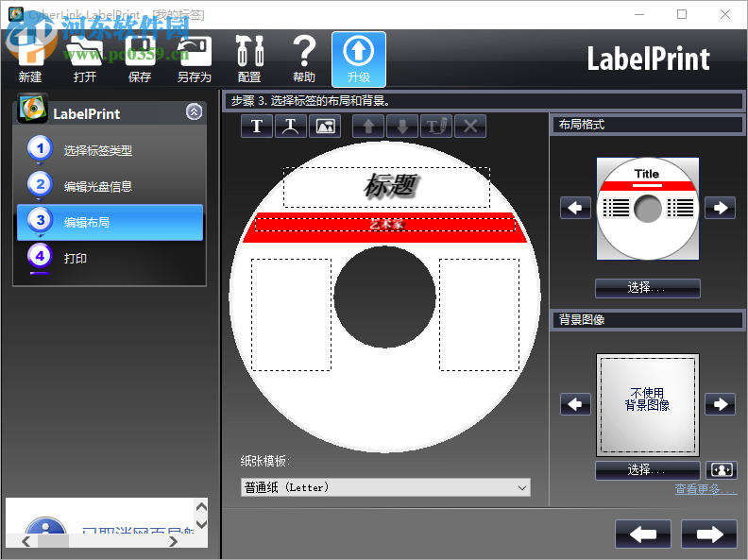
Task: Open the 查看更多... link
Action: (x=705, y=489)
